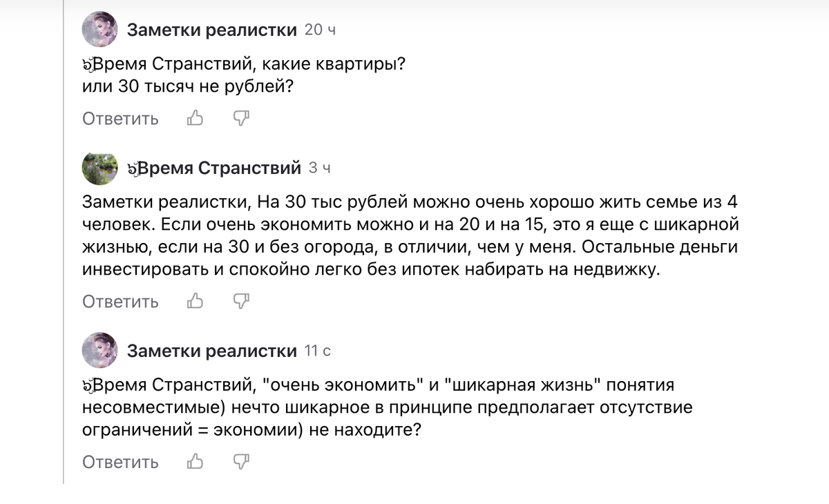Click the 11 с timestamp on the newest comment
The width and height of the screenshot is (829, 504).
pyautogui.click(x=318, y=350)
